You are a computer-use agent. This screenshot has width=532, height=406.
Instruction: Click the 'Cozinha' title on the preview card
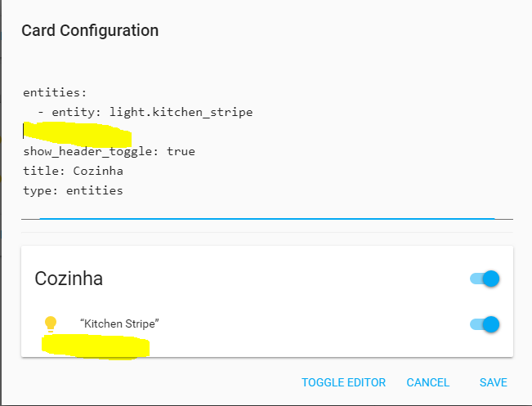[x=69, y=279]
